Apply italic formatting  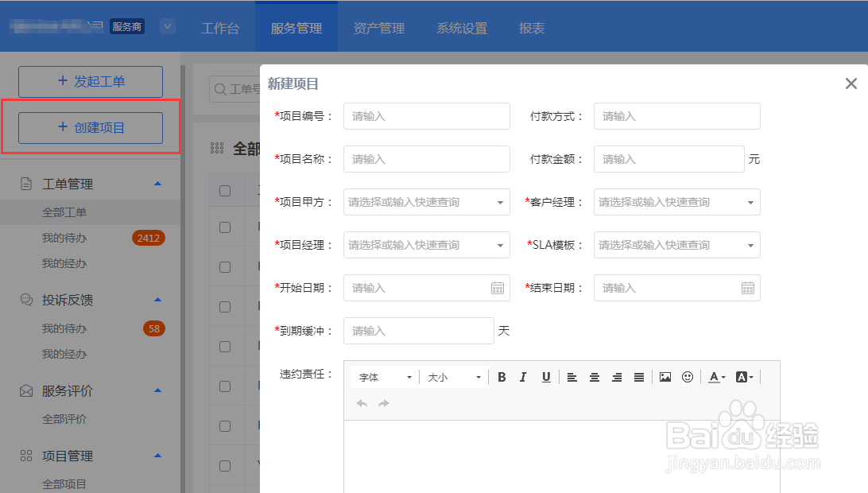pyautogui.click(x=524, y=376)
